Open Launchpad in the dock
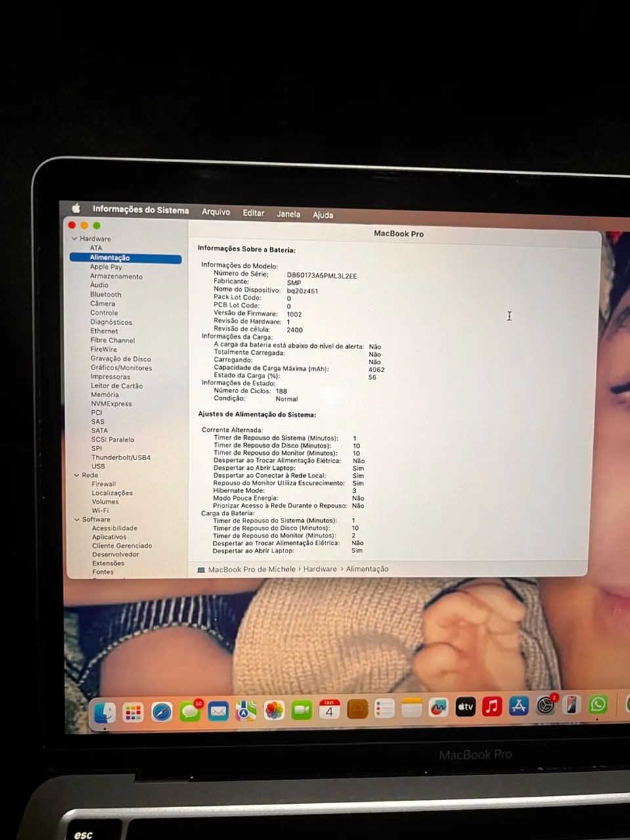The image size is (630, 840). click(x=133, y=713)
